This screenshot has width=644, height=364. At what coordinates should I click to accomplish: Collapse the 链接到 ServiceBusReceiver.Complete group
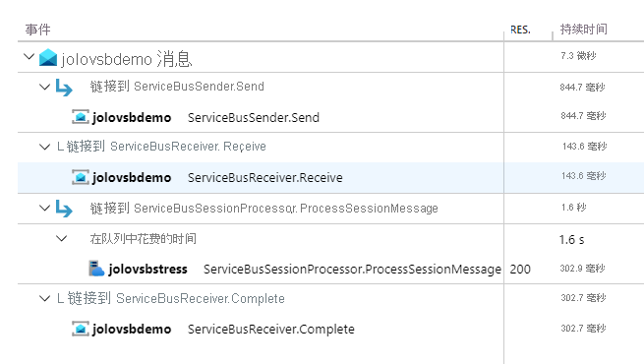coord(44,298)
